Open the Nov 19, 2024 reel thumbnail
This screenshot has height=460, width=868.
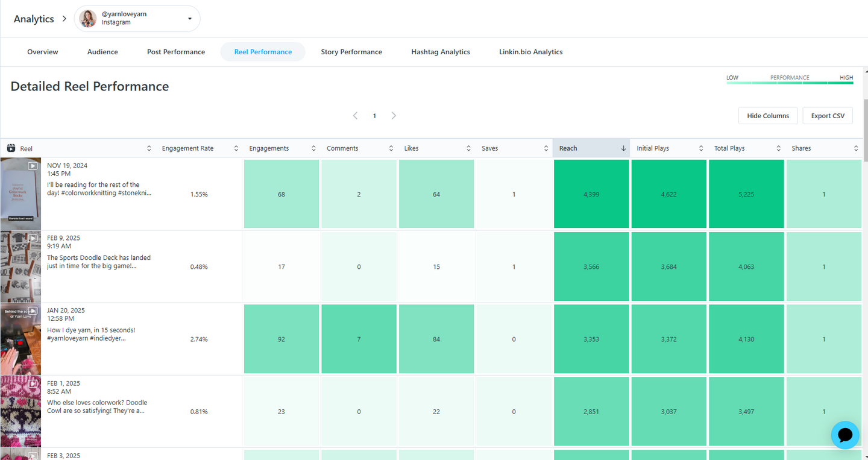coord(20,194)
